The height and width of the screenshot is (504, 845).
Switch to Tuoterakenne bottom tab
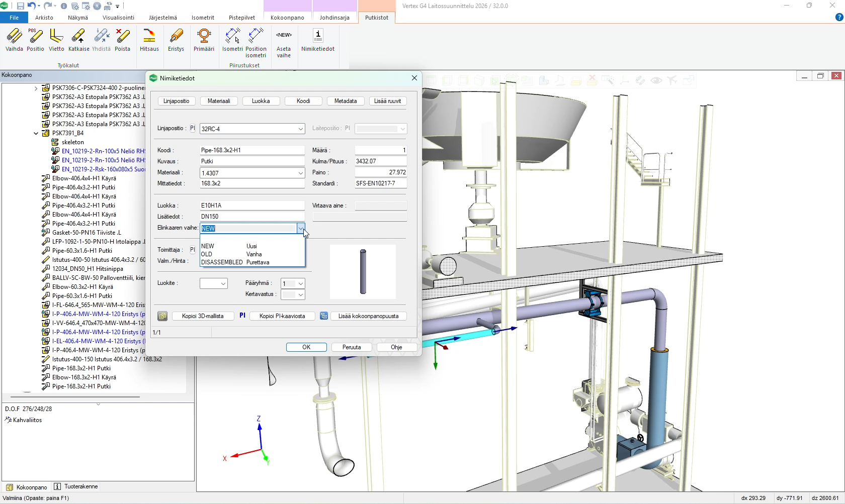pos(80,487)
